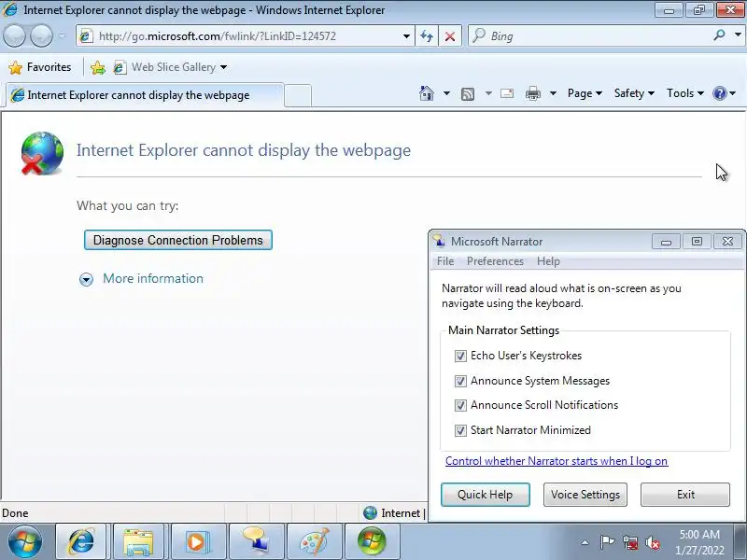Click the Back navigation button
The height and width of the screenshot is (560, 747).
click(14, 35)
